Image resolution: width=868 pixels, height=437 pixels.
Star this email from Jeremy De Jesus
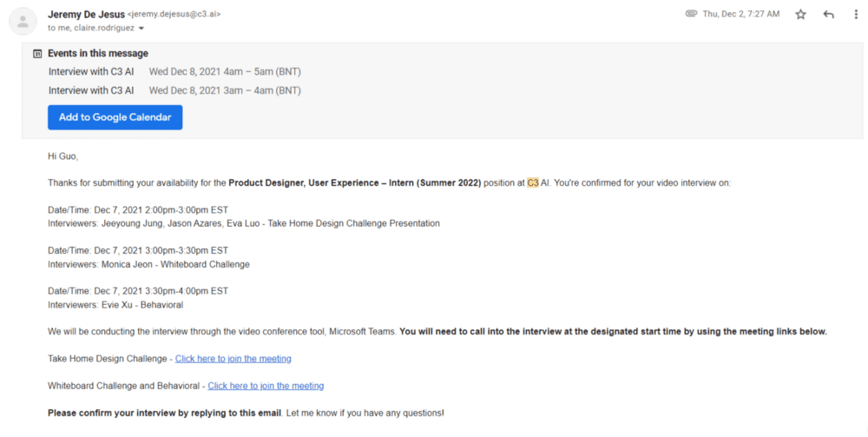pos(800,15)
